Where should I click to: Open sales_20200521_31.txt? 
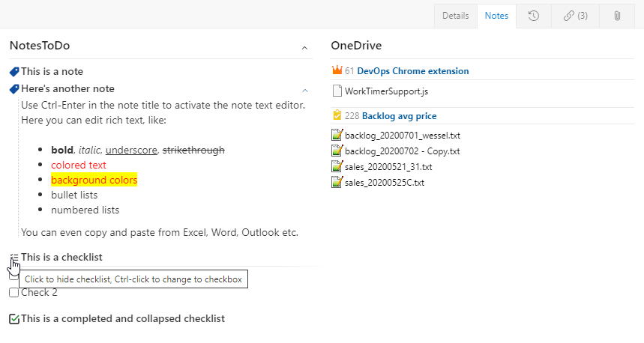(388, 167)
